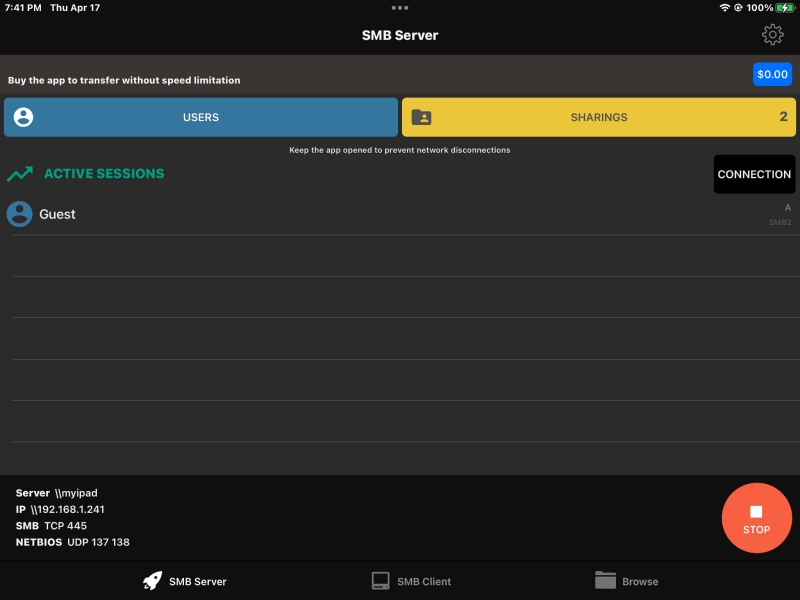The height and width of the screenshot is (600, 800).
Task: Click the shared folder icon in SHARINGS
Action: click(x=421, y=117)
